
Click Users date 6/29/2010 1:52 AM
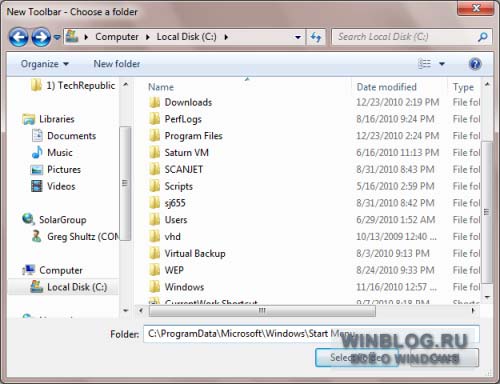(396, 220)
